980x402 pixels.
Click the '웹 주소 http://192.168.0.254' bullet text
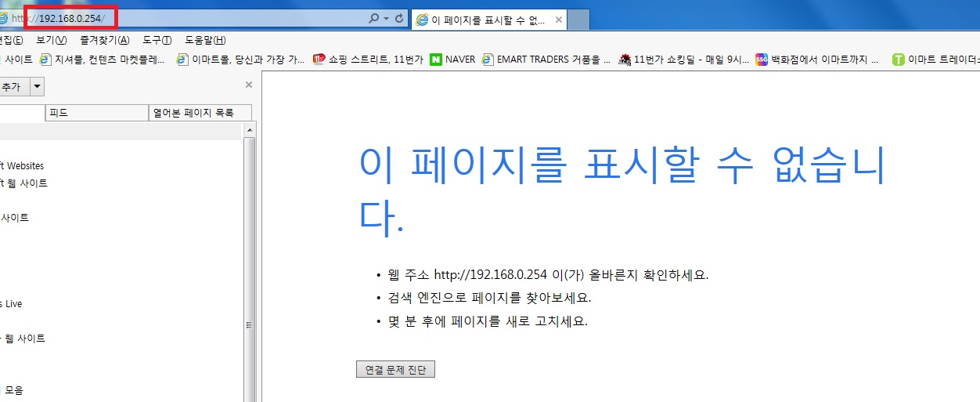coord(547,275)
